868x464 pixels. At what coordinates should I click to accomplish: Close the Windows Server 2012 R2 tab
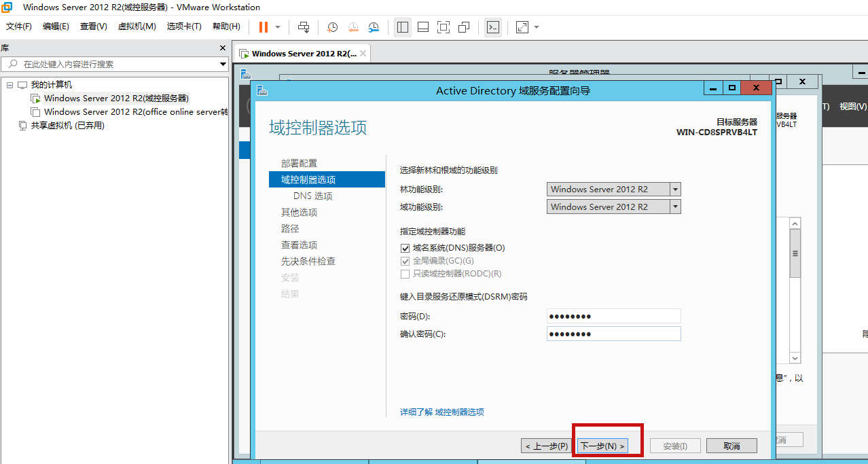pyautogui.click(x=363, y=54)
